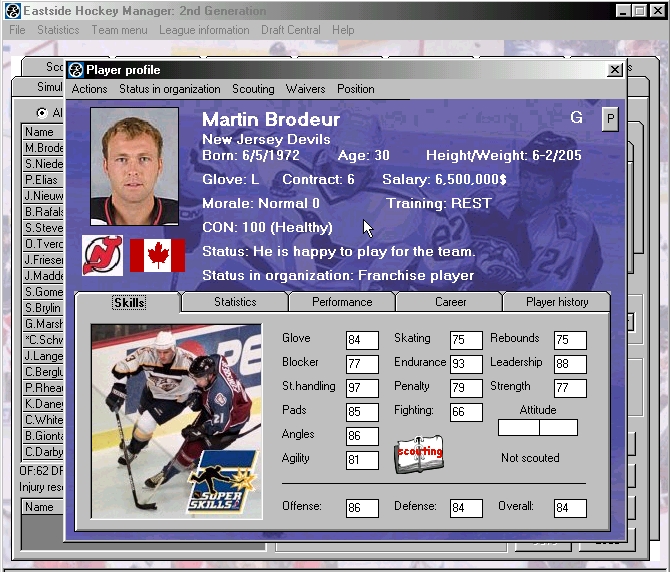Click the P button beside position G

click(610, 118)
